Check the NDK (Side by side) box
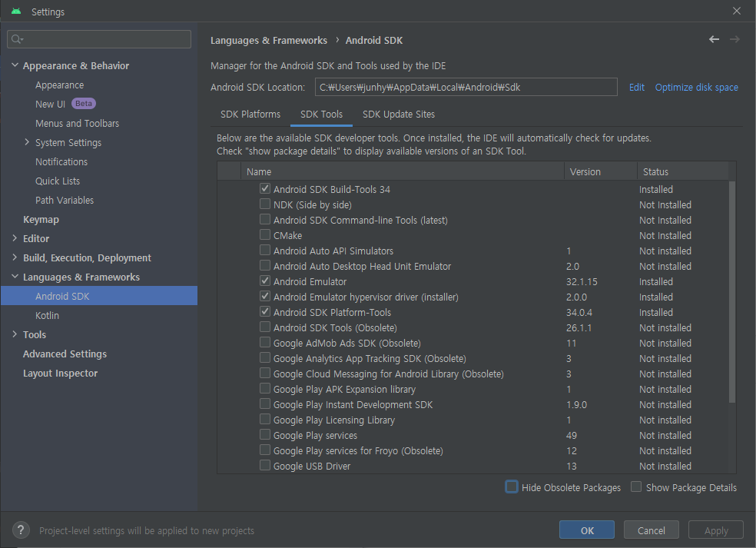This screenshot has height=548, width=756. tap(265, 204)
